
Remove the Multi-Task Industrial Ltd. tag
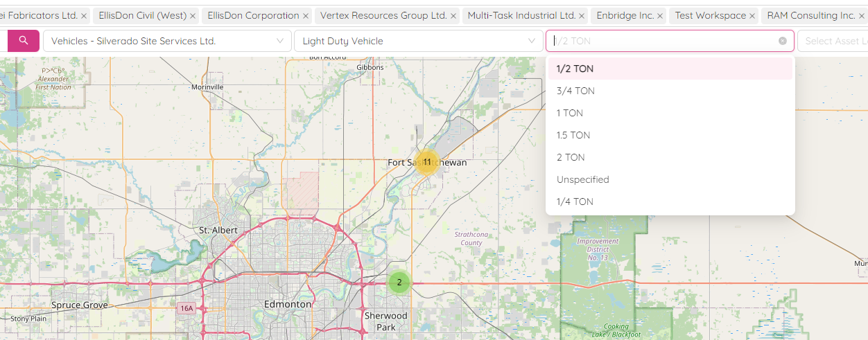(x=582, y=15)
